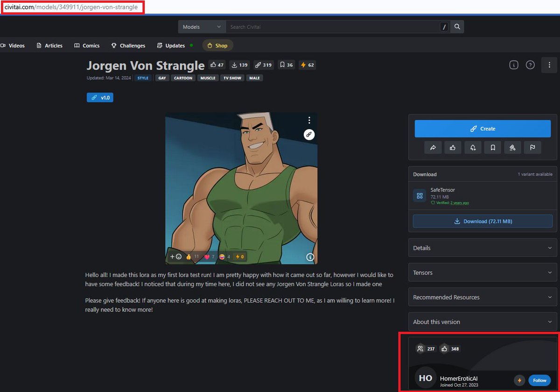Click the SafeTensor file icon

pyautogui.click(x=420, y=196)
